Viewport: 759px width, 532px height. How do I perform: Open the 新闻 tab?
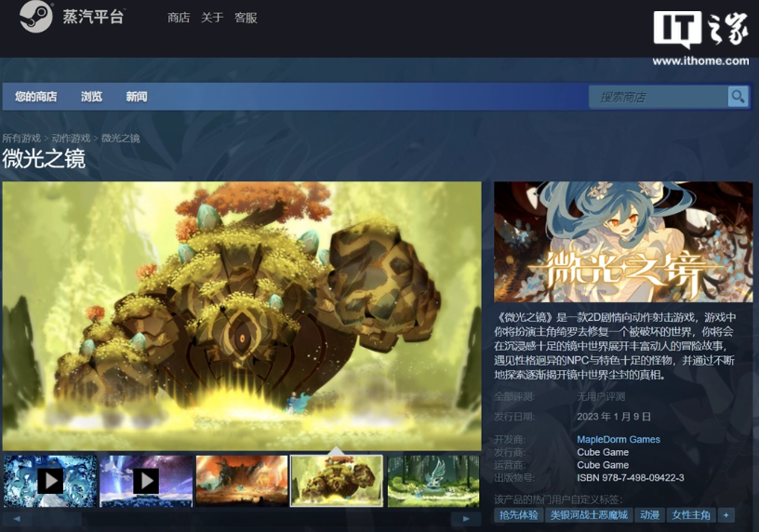(137, 97)
